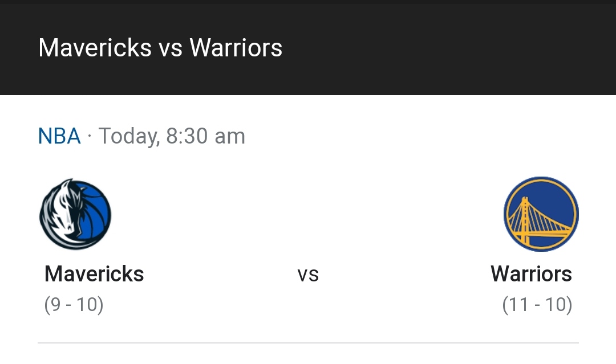616x364 pixels.
Task: Select the Mavericks team name below logo
Action: click(94, 274)
